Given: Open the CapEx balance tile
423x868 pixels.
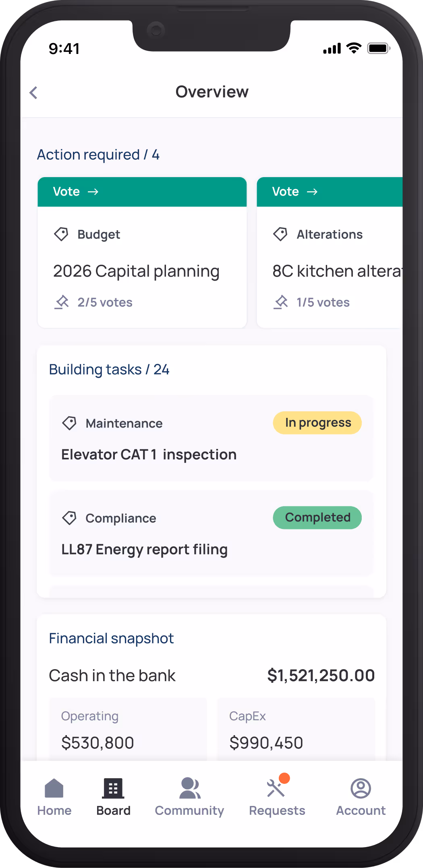Looking at the screenshot, I should (296, 730).
